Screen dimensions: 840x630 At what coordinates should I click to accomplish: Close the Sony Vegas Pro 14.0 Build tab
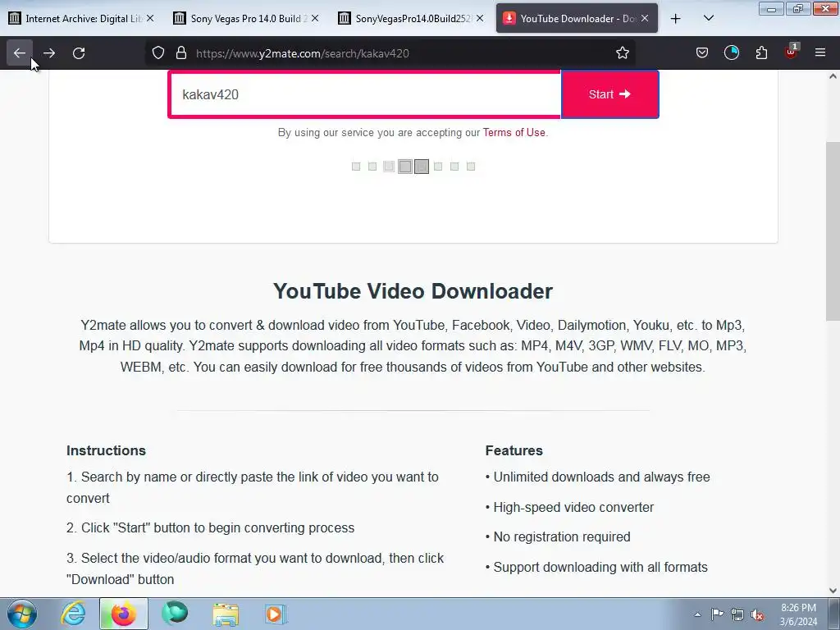point(315,18)
